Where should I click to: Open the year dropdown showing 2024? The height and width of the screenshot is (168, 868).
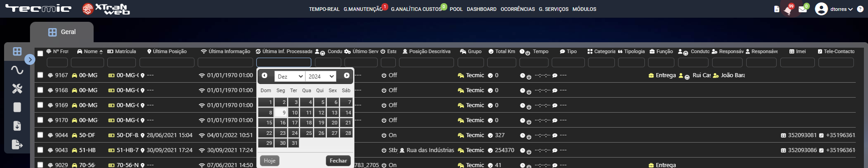[x=321, y=76]
